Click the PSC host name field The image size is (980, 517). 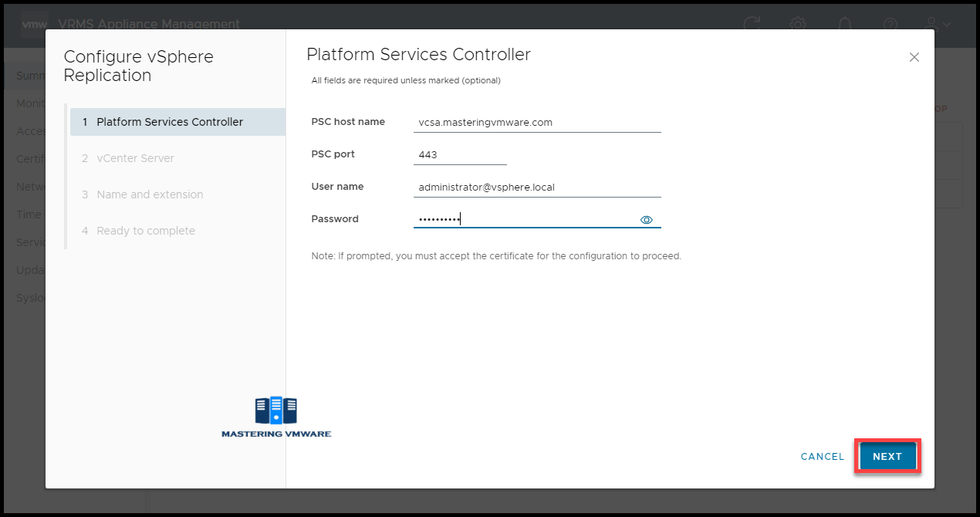click(x=537, y=122)
